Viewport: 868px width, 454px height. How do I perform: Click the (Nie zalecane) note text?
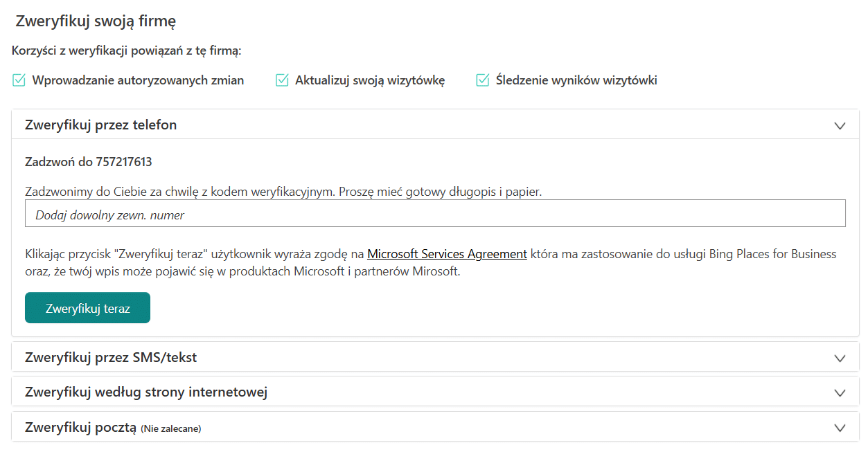click(x=171, y=429)
